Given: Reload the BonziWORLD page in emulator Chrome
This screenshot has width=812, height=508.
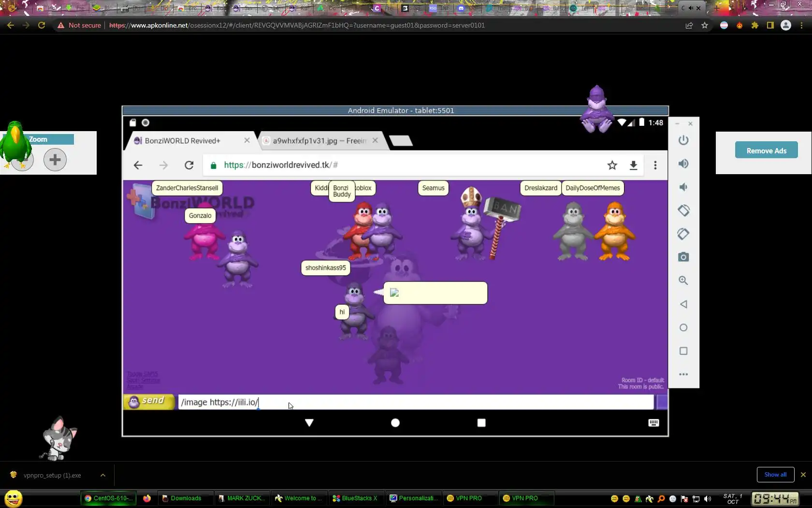Looking at the screenshot, I should pos(189,165).
